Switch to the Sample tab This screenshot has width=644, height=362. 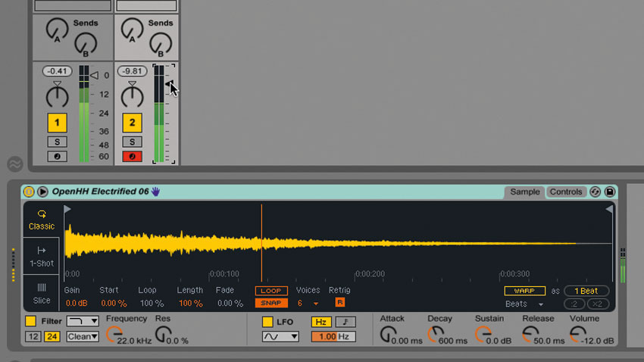click(x=524, y=192)
